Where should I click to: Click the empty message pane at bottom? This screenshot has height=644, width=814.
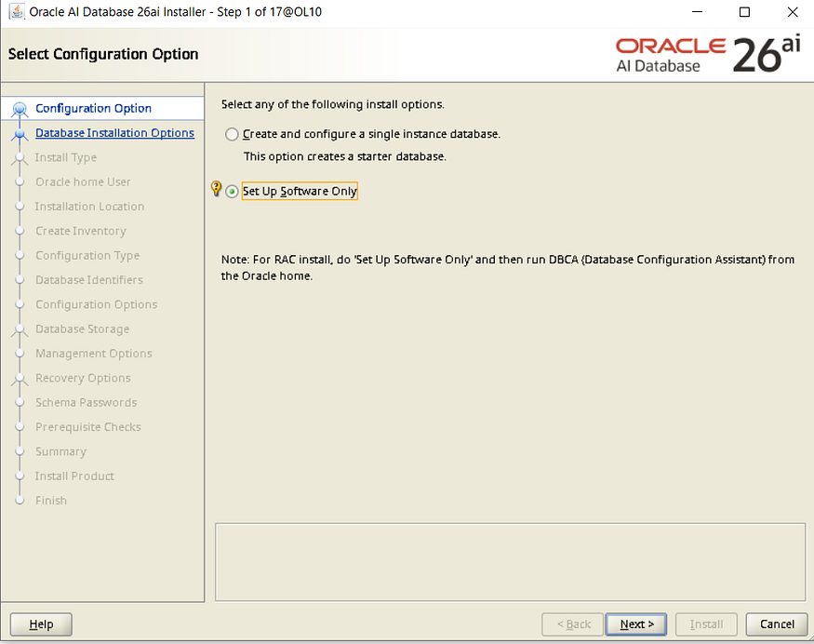pos(511,562)
